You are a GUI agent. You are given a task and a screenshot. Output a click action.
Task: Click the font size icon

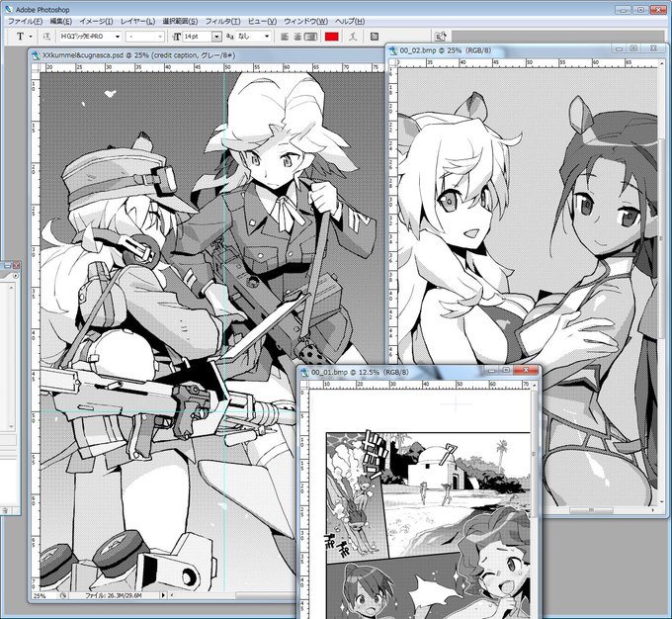[176, 37]
